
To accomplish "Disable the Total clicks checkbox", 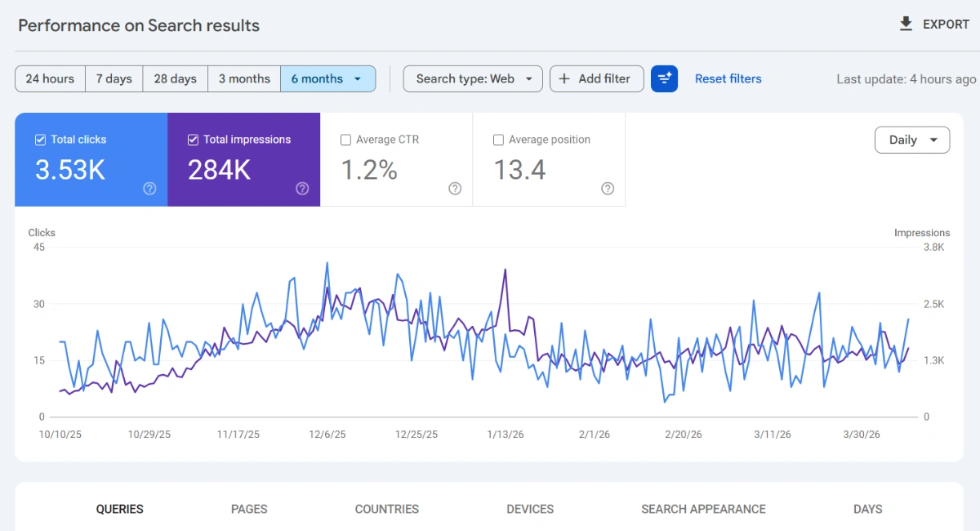I will click(40, 139).
